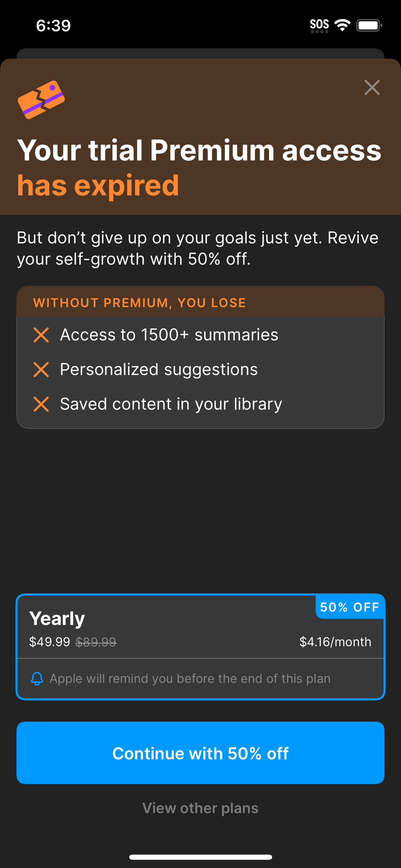Tap Continue with 50% off

(200, 753)
